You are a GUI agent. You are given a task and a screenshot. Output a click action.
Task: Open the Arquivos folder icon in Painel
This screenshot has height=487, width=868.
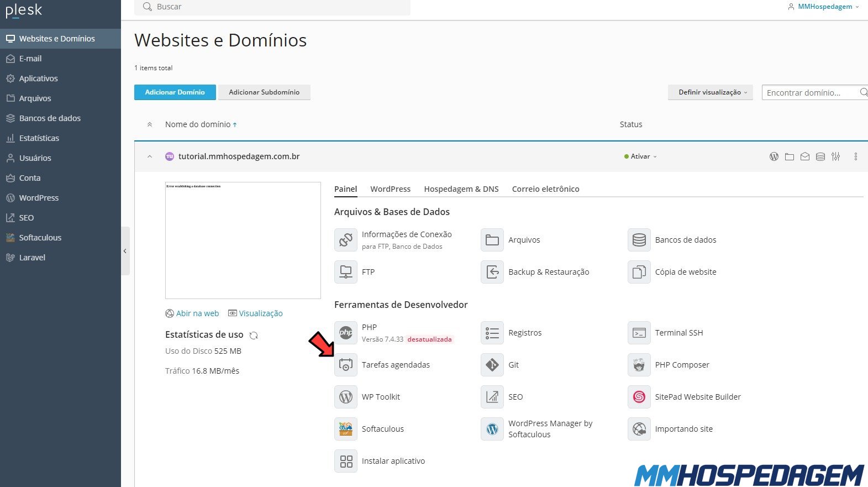click(x=492, y=240)
